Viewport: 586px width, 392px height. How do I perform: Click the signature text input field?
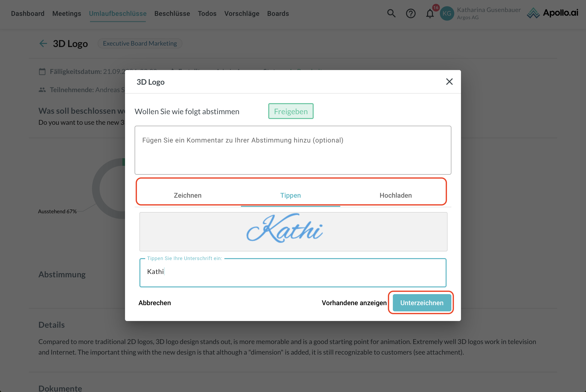coord(293,273)
